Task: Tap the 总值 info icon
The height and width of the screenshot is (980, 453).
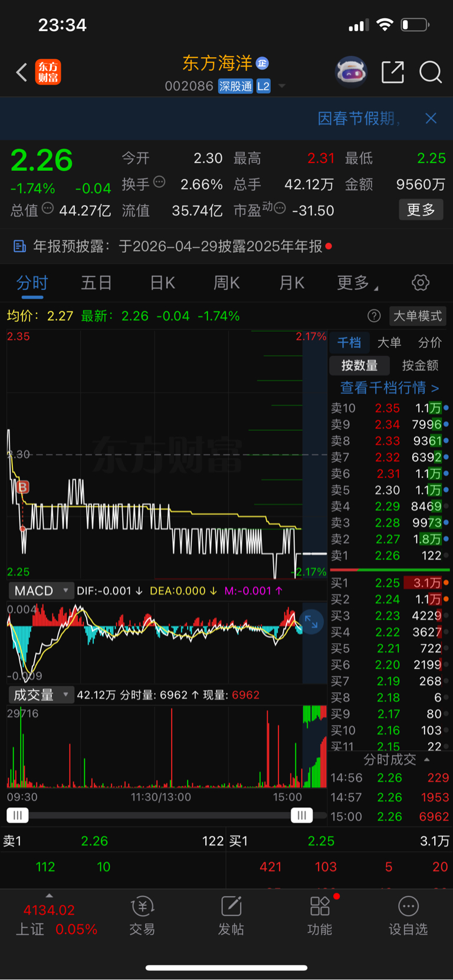Action: tap(48, 208)
